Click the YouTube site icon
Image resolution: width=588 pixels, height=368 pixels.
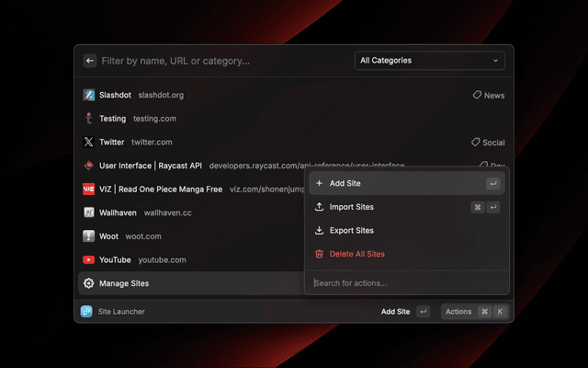pos(89,260)
